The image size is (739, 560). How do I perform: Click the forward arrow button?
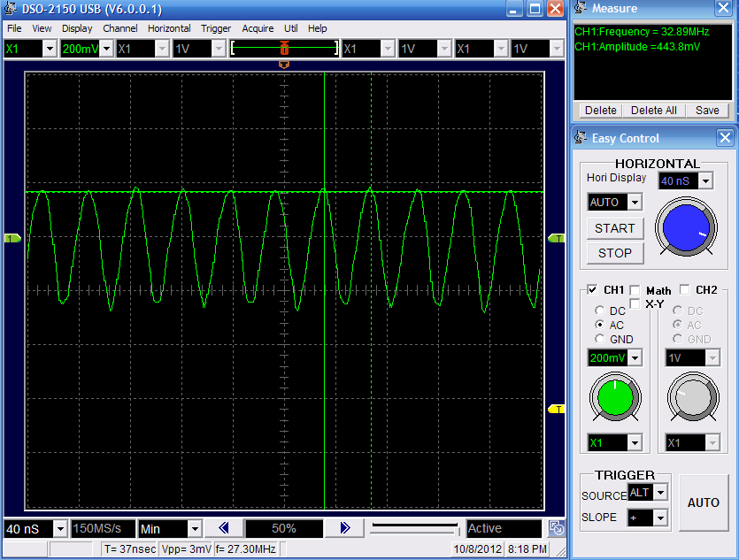pos(344,528)
